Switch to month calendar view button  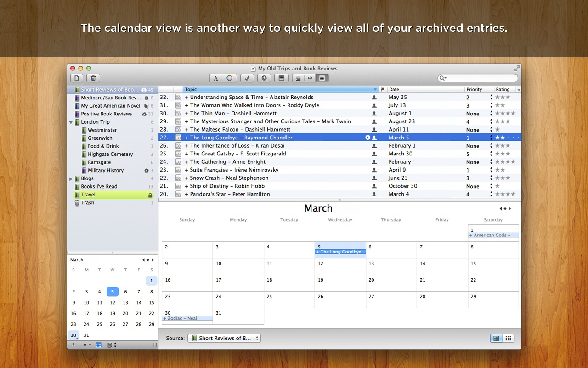tap(496, 338)
